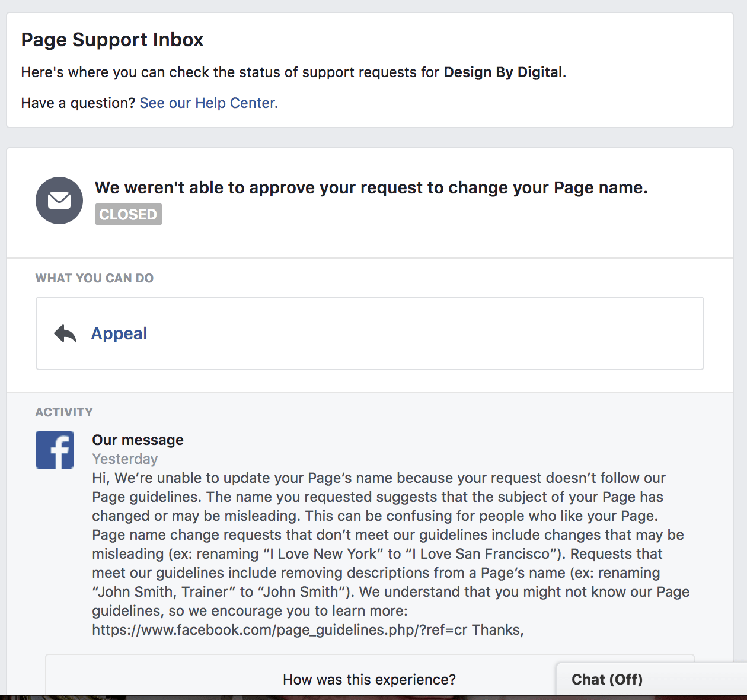This screenshot has height=700, width=747.
Task: Open the Chat (Off) tab
Action: 607,680
